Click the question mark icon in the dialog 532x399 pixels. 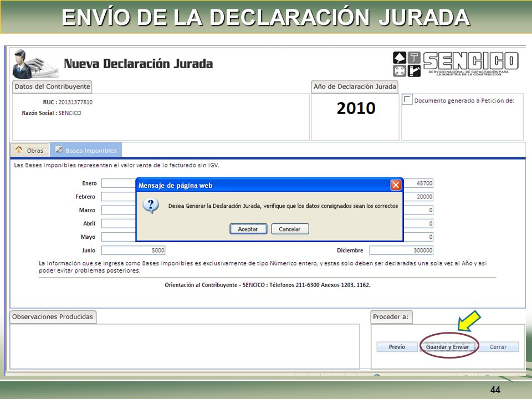point(151,206)
